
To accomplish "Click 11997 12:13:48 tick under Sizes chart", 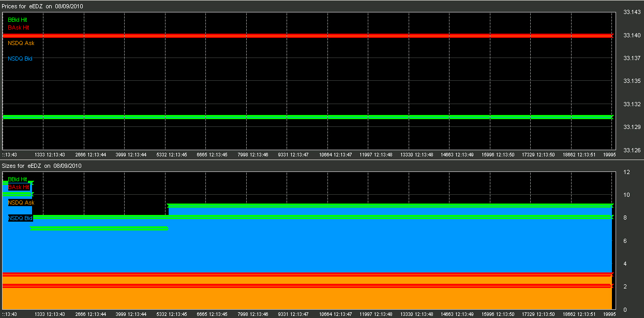I will [376, 314].
